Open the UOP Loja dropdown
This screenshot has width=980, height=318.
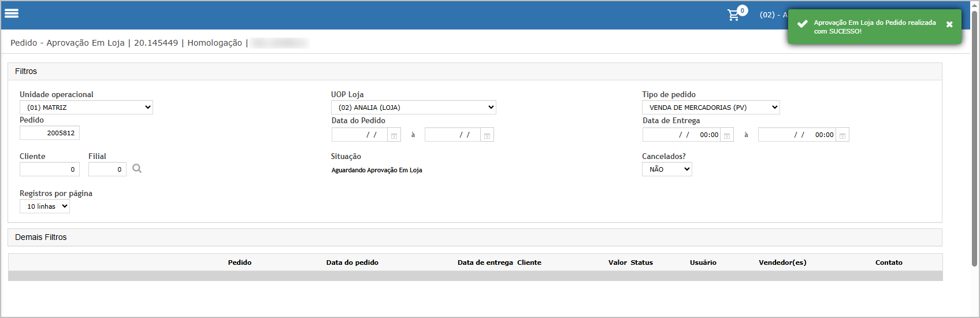[413, 108]
